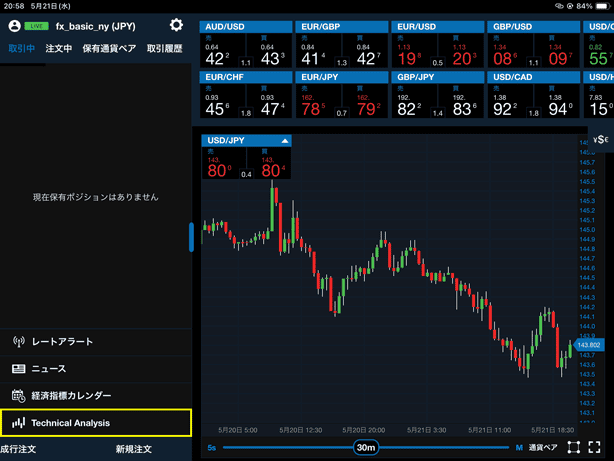The width and height of the screenshot is (614, 461).
Task: Tap GBP/USD buy price 1.3409
Action: click(x=557, y=51)
